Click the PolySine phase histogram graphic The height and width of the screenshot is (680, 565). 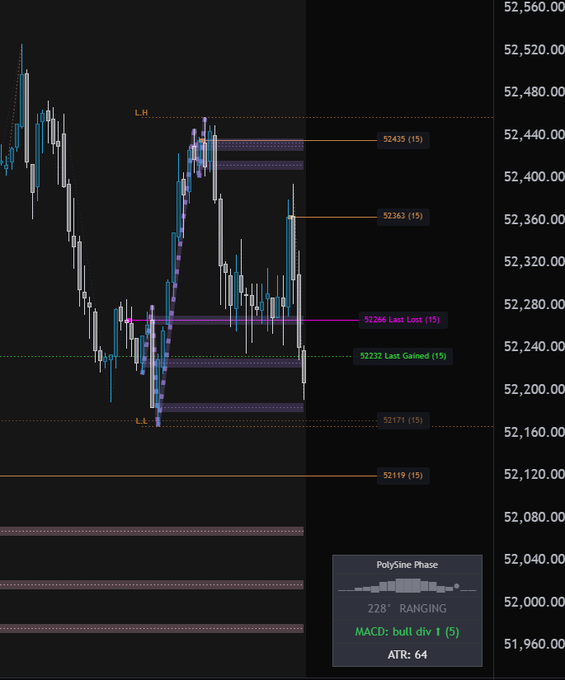click(407, 586)
